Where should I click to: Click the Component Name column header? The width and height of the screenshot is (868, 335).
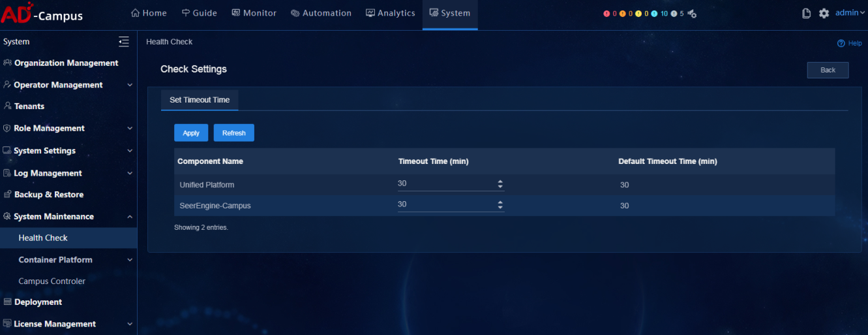click(x=210, y=161)
